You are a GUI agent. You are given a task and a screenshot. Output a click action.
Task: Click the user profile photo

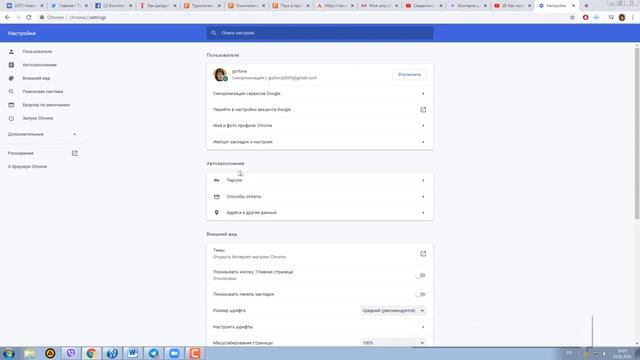click(x=220, y=75)
